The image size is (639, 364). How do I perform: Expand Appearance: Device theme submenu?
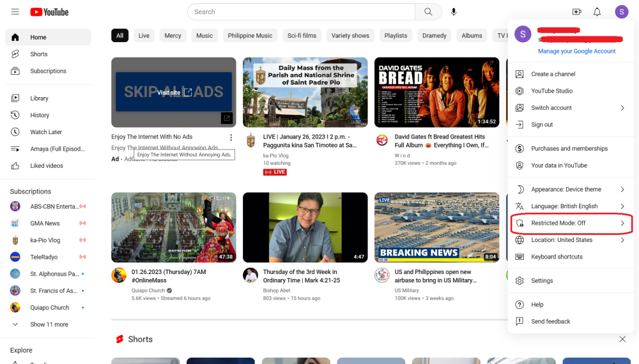571,189
